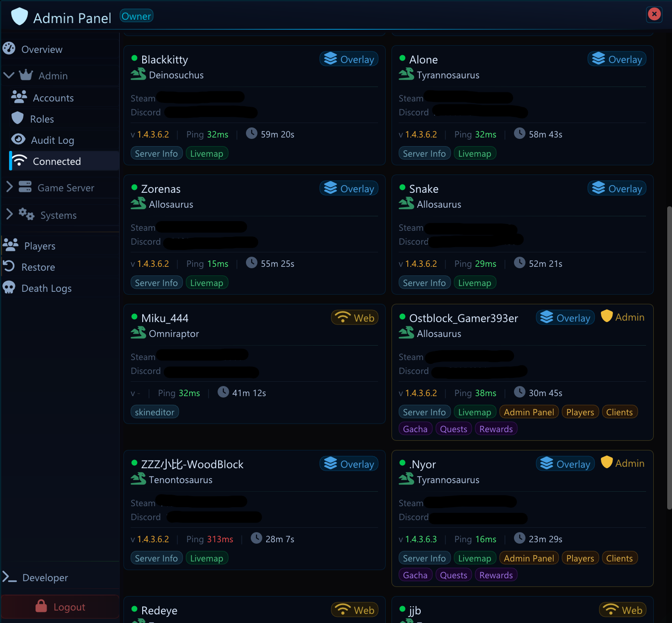Open Livemap for Blackkitty
The height and width of the screenshot is (623, 672).
tap(207, 153)
